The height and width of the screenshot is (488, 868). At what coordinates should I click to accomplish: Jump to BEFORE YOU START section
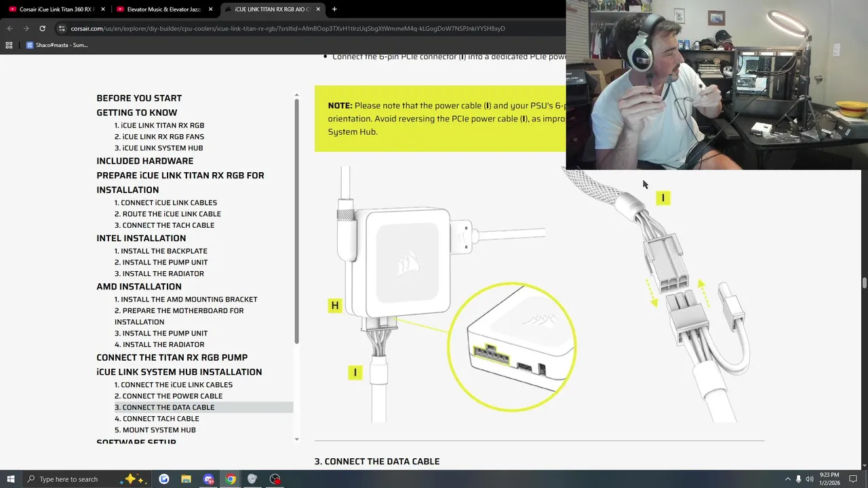[x=139, y=98]
